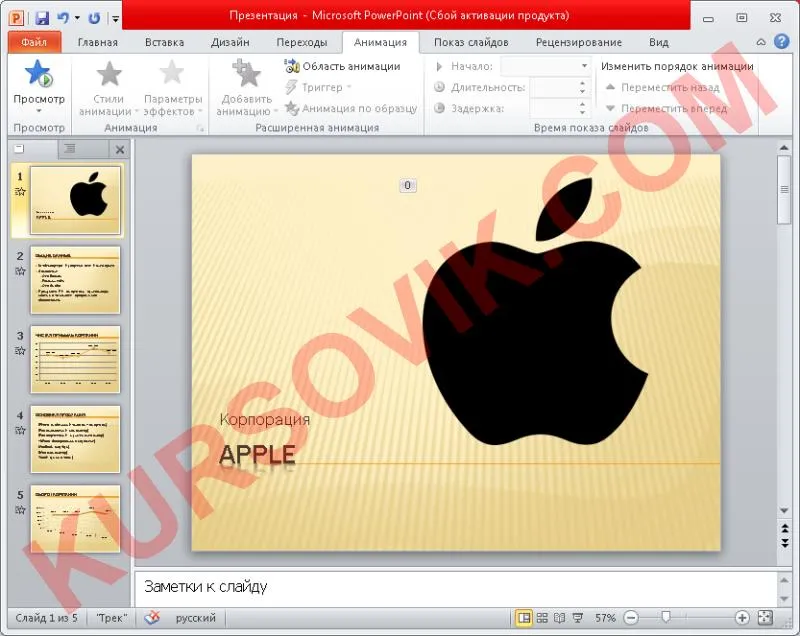Click the Просмотр animation preview star icon

[39, 73]
